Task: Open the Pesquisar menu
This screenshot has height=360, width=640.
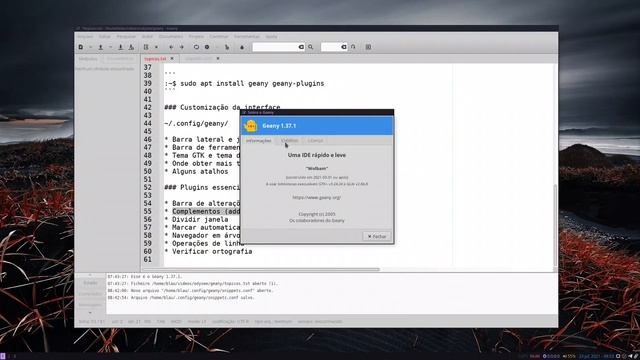Action: tap(127, 37)
